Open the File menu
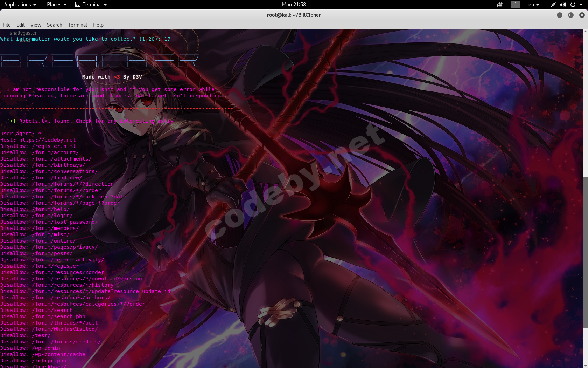 point(7,25)
